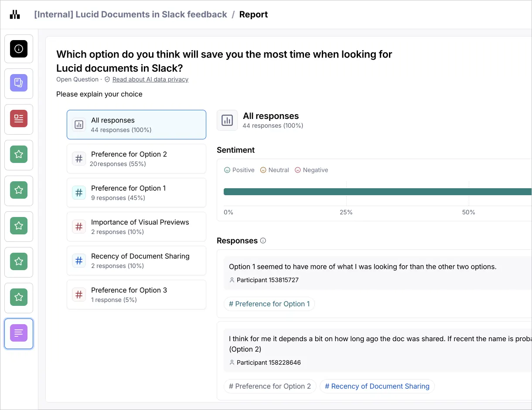The image size is (532, 410).
Task: Open the first green star block in sidebar
Action: 19,154
